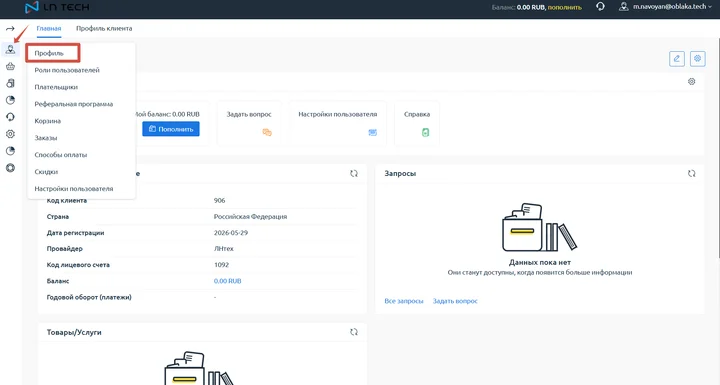Click the Справка card title
720x385 pixels.
(x=417, y=114)
